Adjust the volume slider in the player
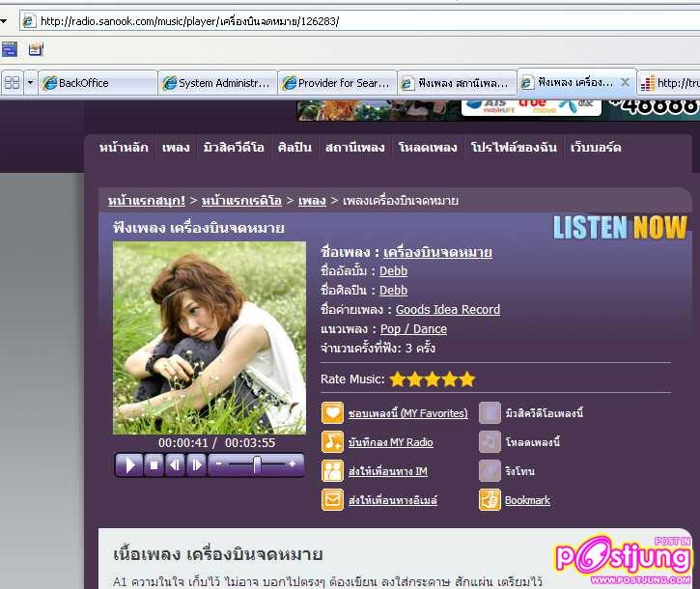This screenshot has width=700, height=589. [x=256, y=465]
